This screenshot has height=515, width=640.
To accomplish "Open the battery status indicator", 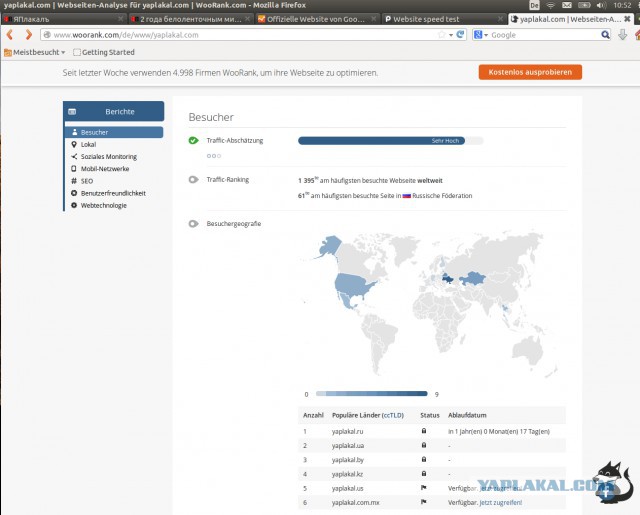I will 584,5.
